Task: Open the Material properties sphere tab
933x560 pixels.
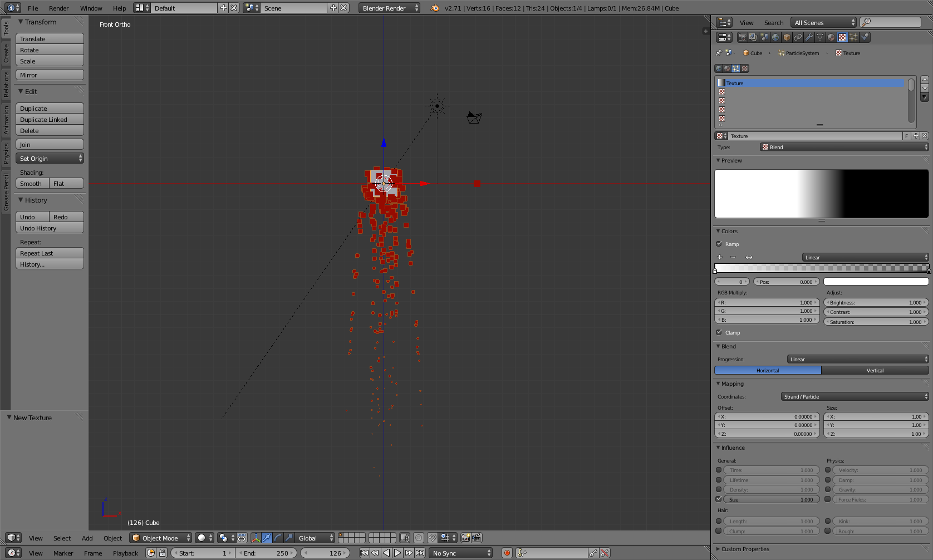Action: [831, 37]
